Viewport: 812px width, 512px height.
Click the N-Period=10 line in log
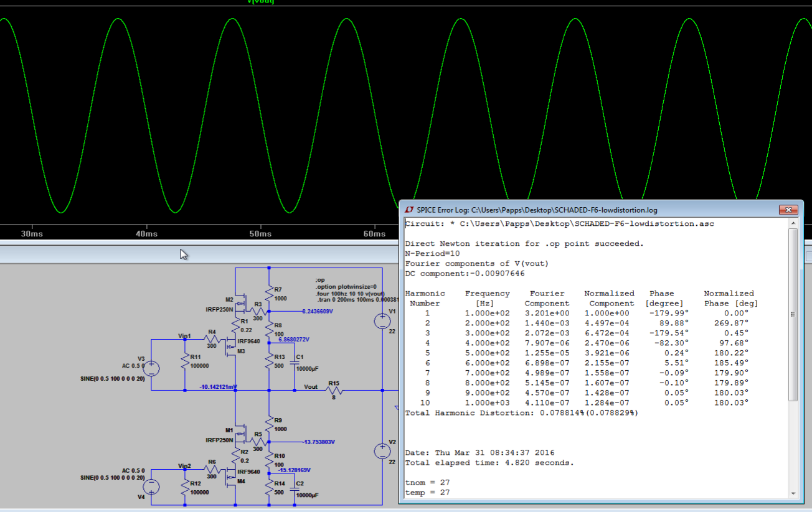[432, 253]
